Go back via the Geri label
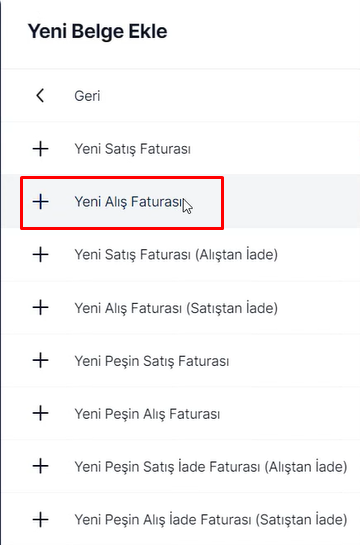This screenshot has width=360, height=545. pyautogui.click(x=87, y=96)
